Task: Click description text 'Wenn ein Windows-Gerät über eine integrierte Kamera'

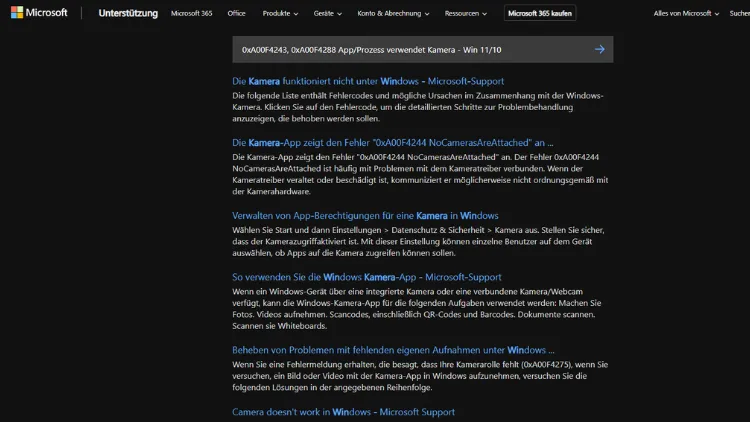Action: tap(417, 309)
